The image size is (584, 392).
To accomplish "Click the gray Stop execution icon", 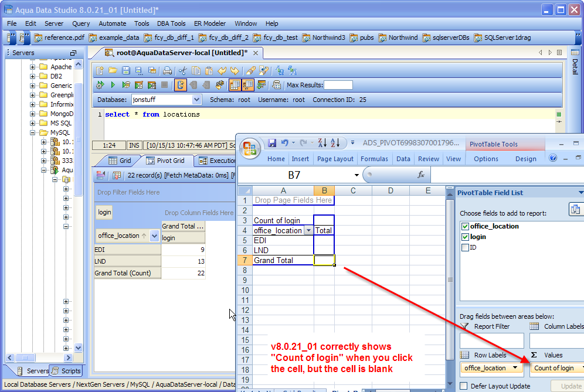I will [164, 85].
